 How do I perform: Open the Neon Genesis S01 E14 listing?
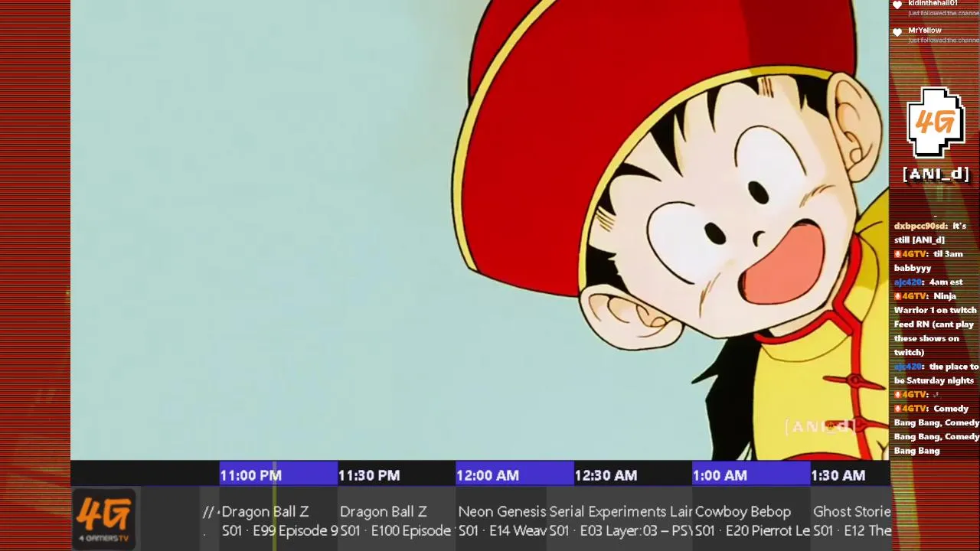point(501,520)
